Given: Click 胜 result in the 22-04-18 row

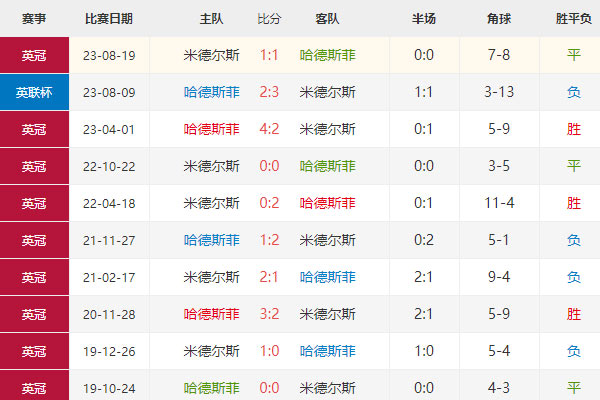Looking at the screenshot, I should (574, 203).
